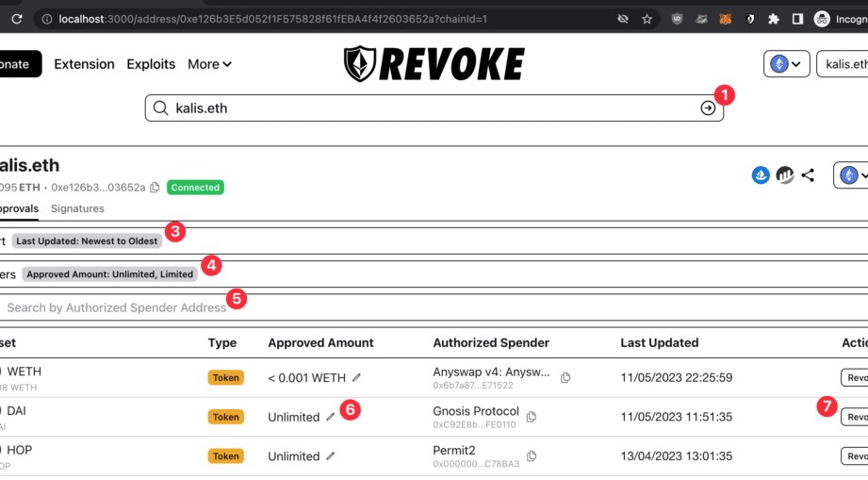Copy the Gnosis Protocol spender address
Viewport: 868px width, 480px height.
coord(532,417)
